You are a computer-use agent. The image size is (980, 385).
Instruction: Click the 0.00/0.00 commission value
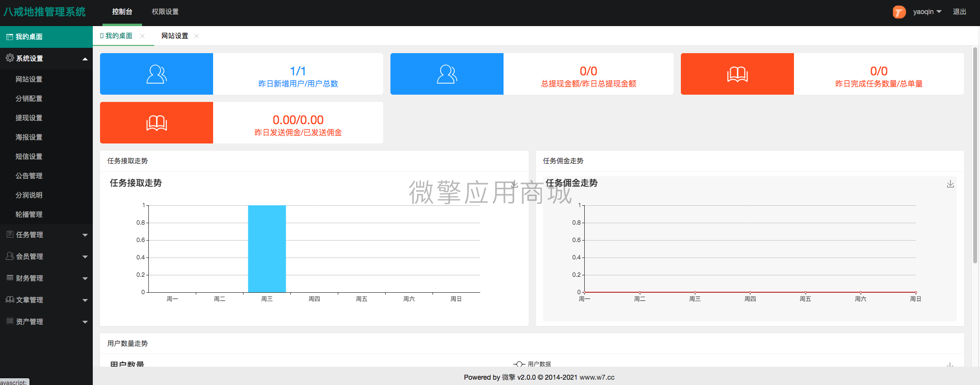[298, 120]
